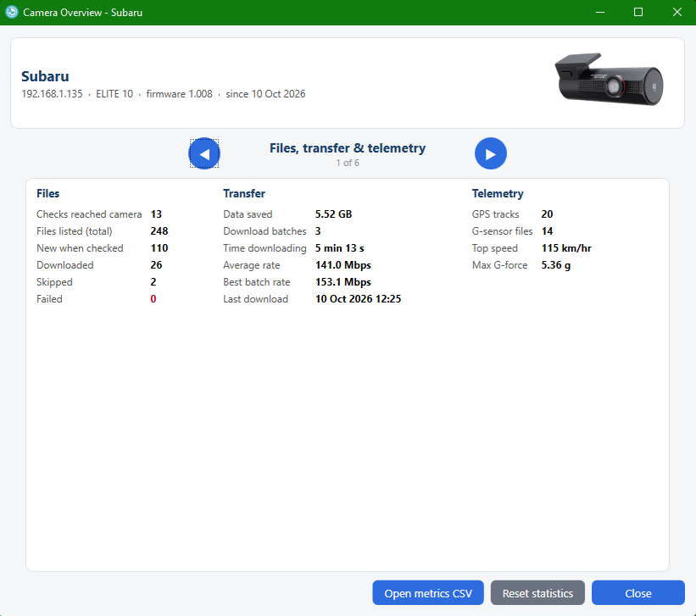Select the Checks reached camera value 13
The width and height of the screenshot is (696, 616).
coord(156,214)
